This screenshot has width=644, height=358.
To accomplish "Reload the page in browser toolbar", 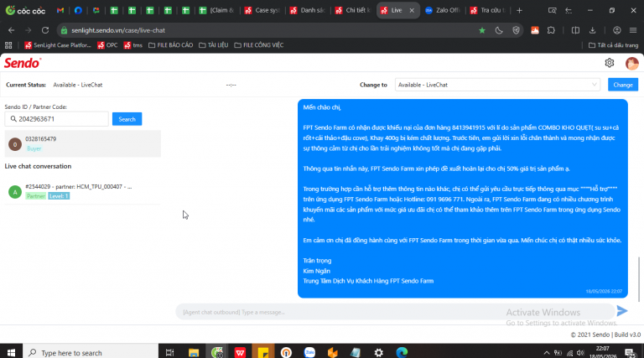I will (x=45, y=30).
